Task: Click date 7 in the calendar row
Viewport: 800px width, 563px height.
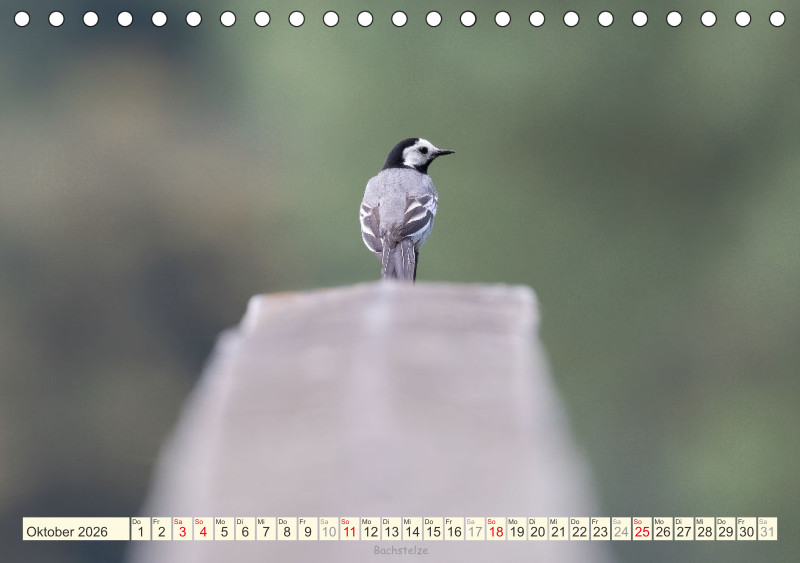Action: [266, 531]
